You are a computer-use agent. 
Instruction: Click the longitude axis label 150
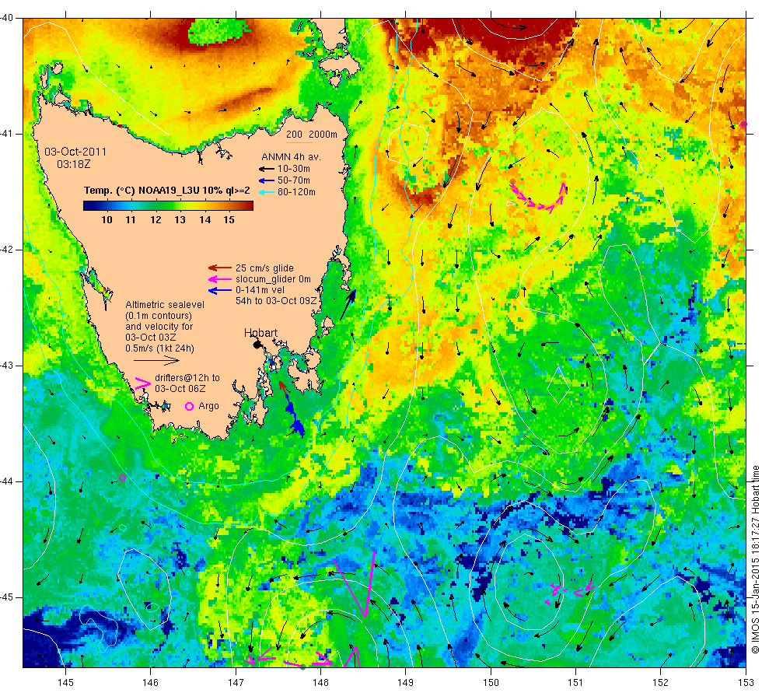491,683
